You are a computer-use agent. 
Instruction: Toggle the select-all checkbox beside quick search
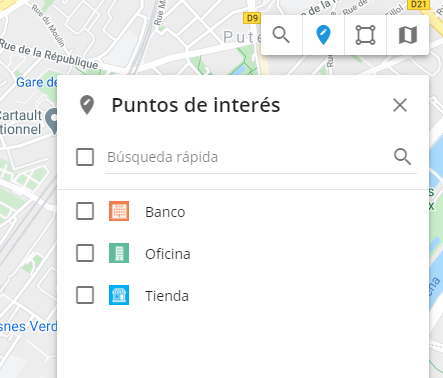point(85,157)
